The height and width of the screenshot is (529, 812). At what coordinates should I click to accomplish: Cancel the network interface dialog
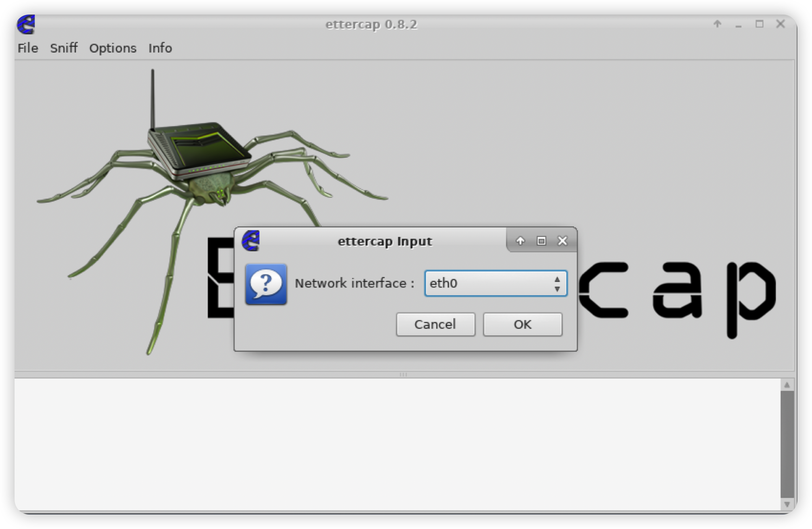(x=435, y=324)
